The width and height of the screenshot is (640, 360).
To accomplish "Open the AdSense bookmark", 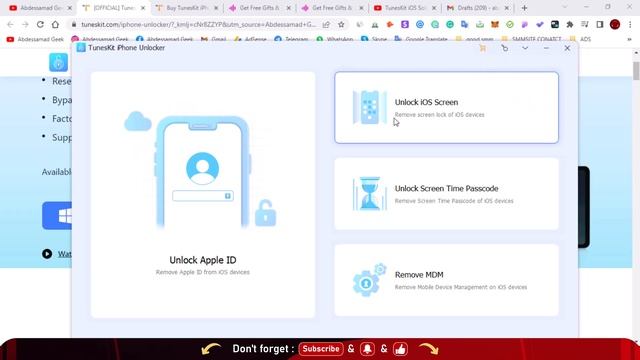I will [250, 39].
